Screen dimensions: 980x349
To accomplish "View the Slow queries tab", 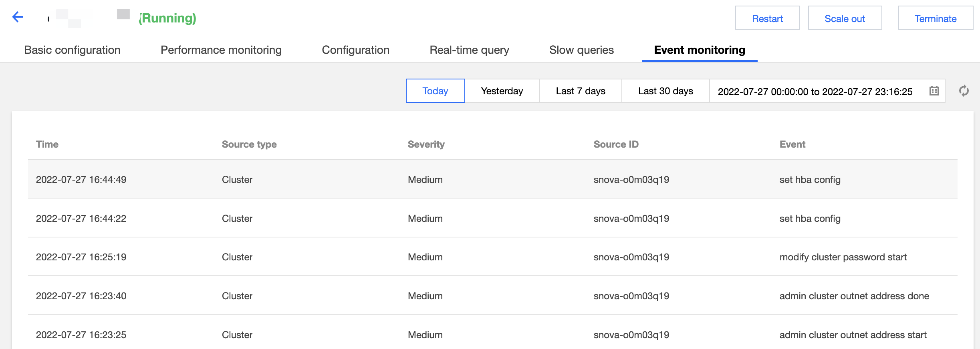I will coord(581,50).
